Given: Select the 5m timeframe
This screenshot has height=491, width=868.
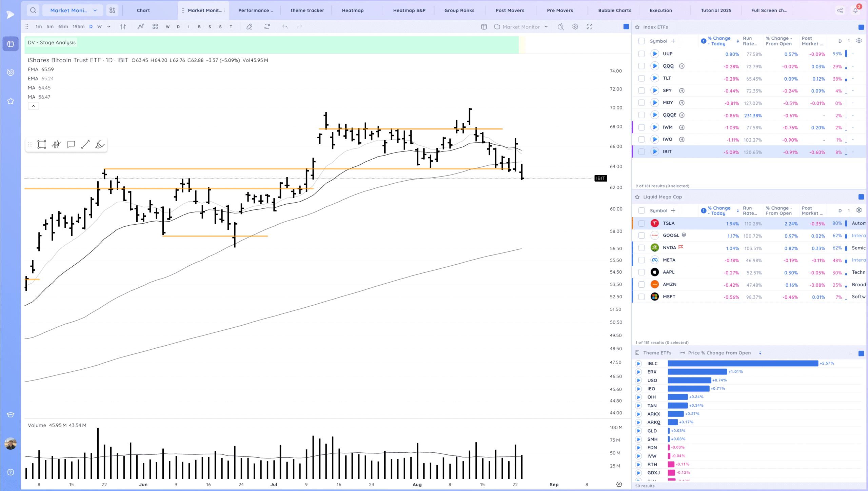Looking at the screenshot, I should click(50, 27).
